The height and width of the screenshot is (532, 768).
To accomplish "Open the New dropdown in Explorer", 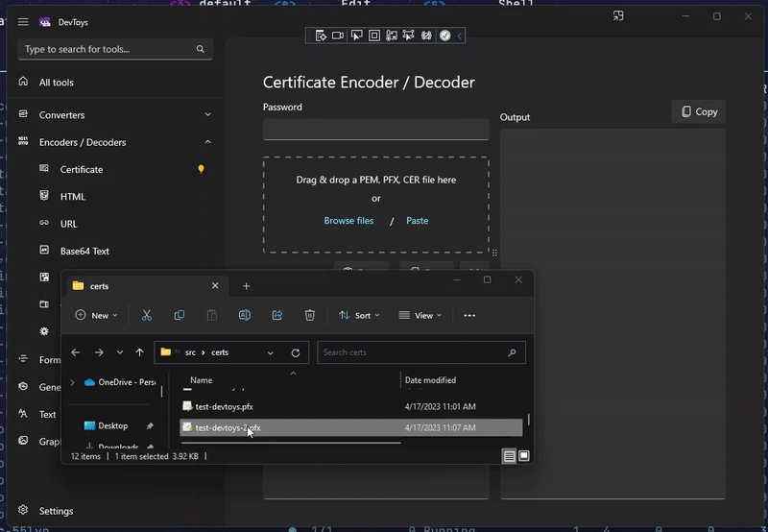I will (96, 316).
